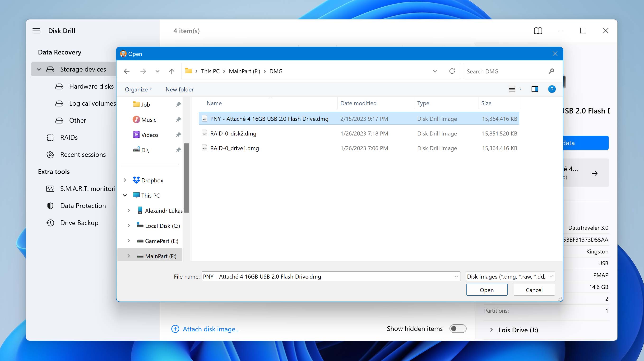Change the file list view layout
644x361 pixels.
pyautogui.click(x=512, y=89)
